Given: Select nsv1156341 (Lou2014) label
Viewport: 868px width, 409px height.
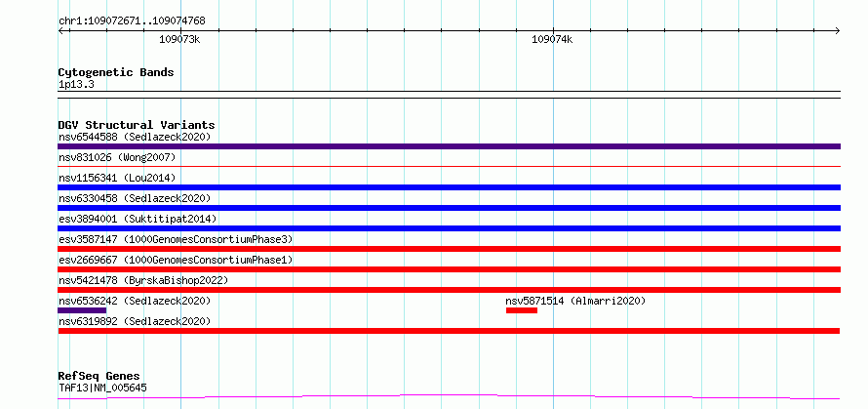Looking at the screenshot, I should 117,178.
